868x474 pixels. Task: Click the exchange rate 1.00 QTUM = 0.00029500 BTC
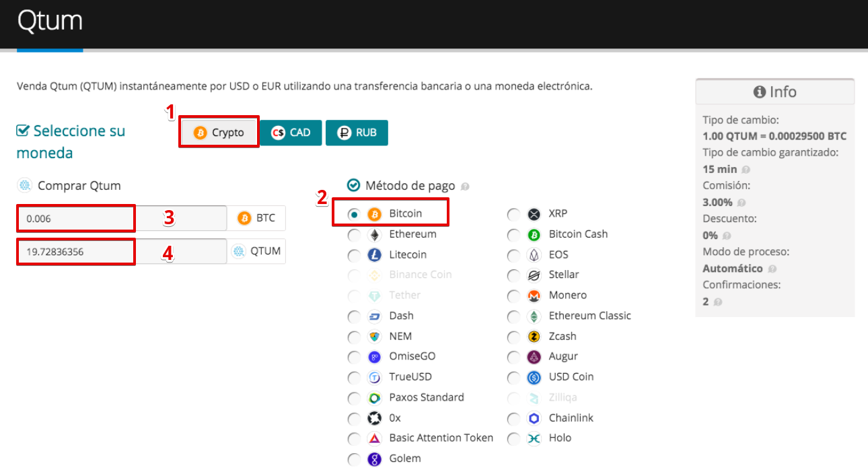(x=774, y=136)
